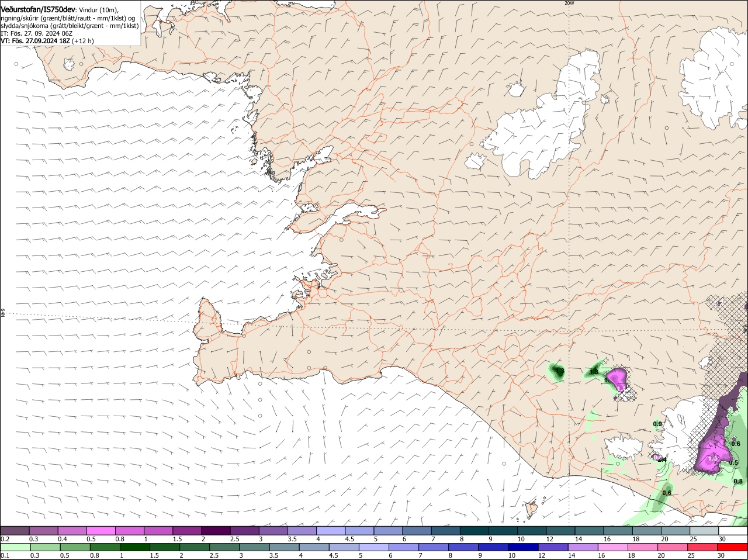Click the 0.8 precipitation value on the map
Screen dimensions: 748x560
[738, 481]
